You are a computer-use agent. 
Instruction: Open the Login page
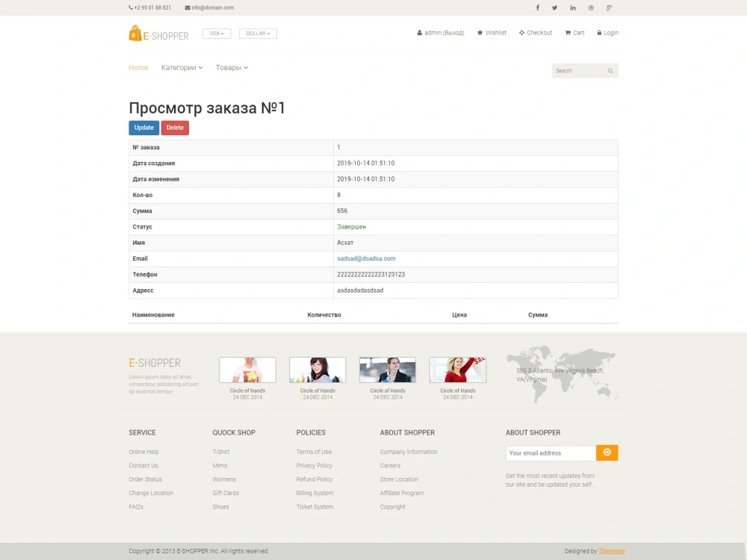[x=607, y=33]
